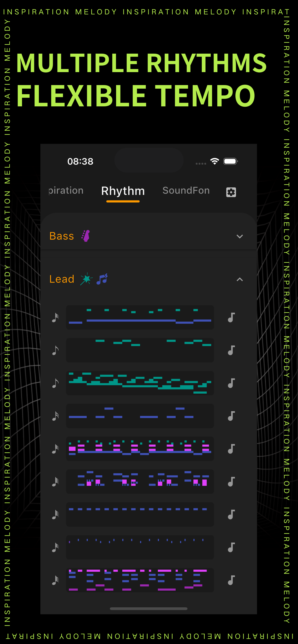This screenshot has width=298, height=644.
Task: Select the first Lead rhythm pattern
Action: tap(140, 317)
